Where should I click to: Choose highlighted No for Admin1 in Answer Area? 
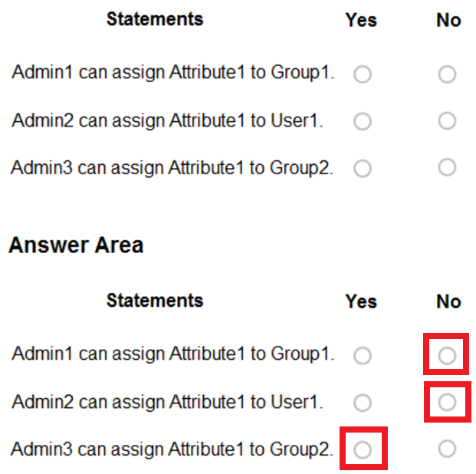coord(447,355)
